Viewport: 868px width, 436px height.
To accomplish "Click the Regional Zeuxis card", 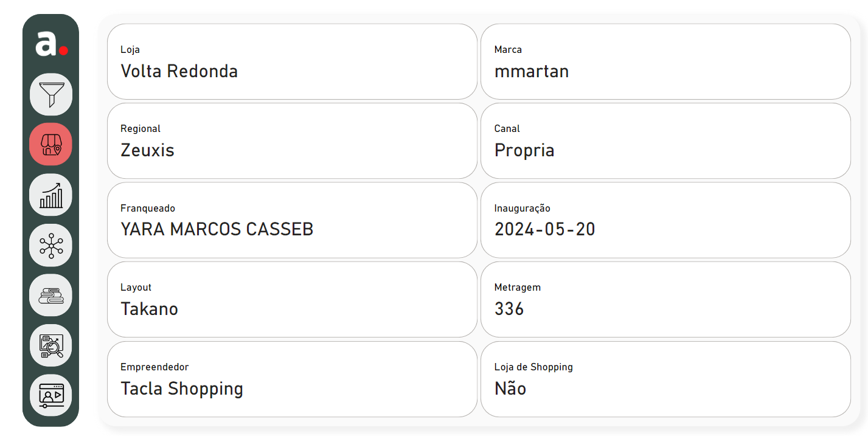I will pyautogui.click(x=292, y=141).
